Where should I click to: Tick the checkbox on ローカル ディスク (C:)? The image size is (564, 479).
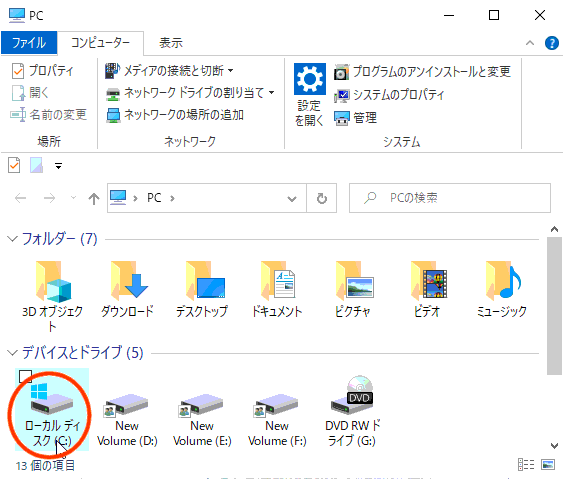[25, 376]
